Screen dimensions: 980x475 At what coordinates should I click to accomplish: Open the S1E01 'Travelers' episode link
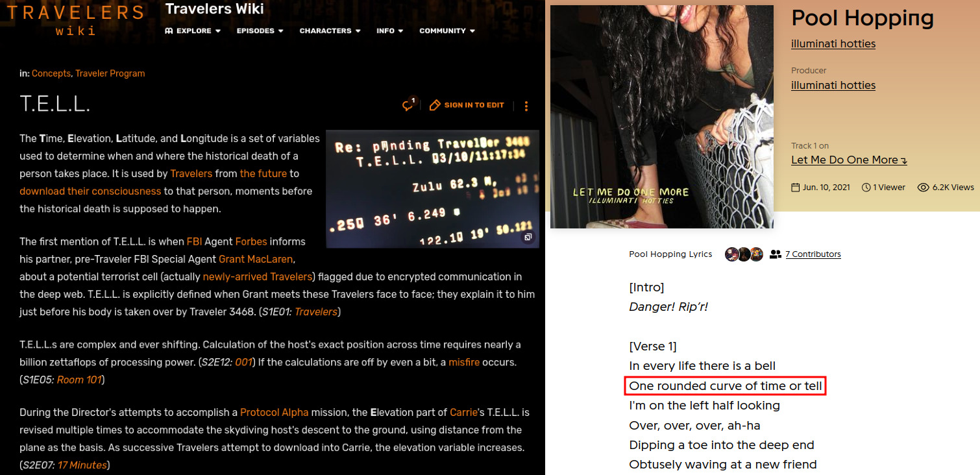[x=316, y=312]
